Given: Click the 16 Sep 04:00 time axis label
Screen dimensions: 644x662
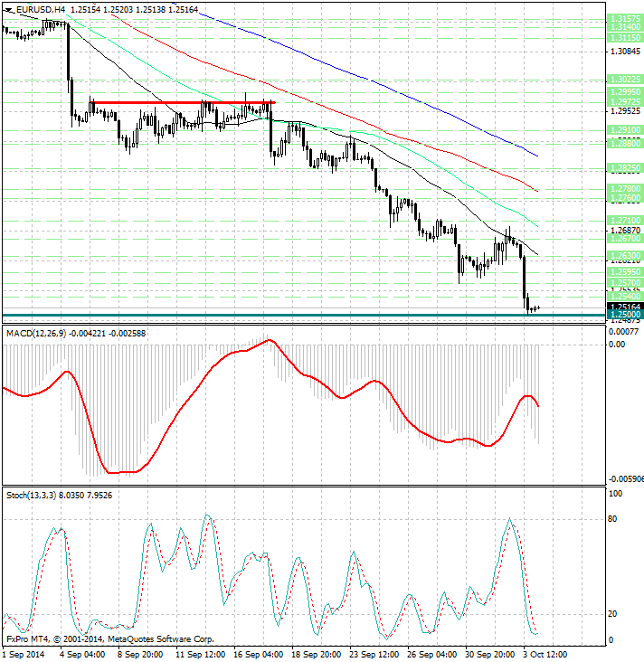Looking at the screenshot, I should coord(258,655).
